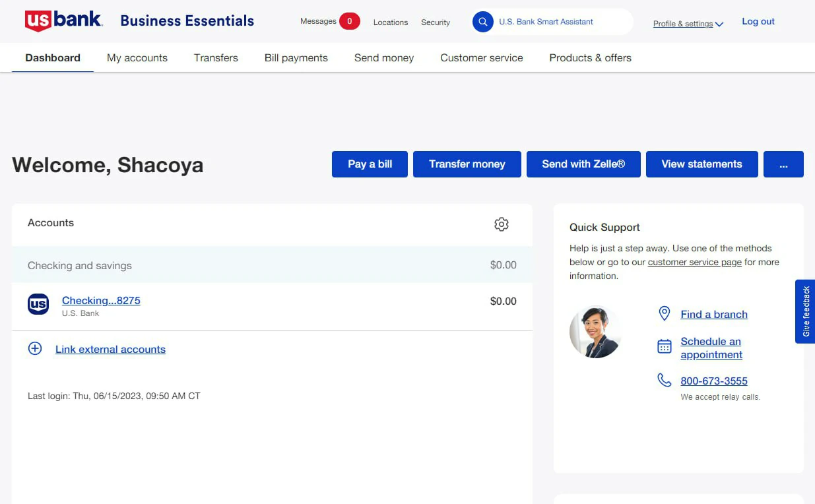Click the phone handset icon
Image resolution: width=815 pixels, height=504 pixels.
(x=665, y=380)
